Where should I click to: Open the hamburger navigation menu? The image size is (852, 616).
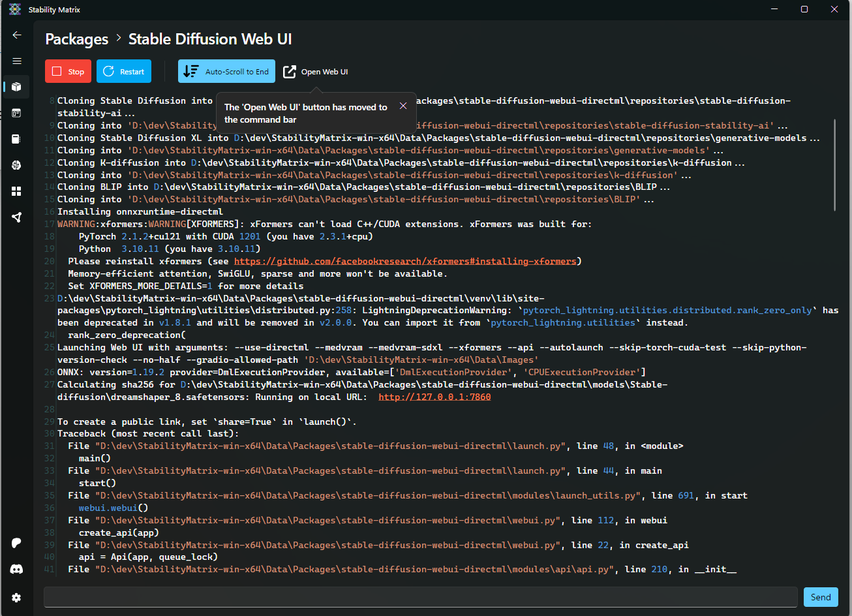pos(17,61)
